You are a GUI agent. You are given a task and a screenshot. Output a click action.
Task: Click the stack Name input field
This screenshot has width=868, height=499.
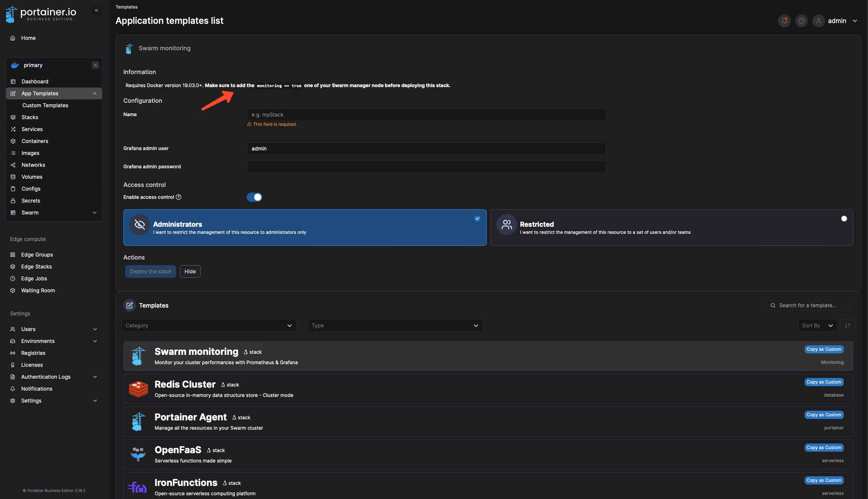tap(426, 115)
